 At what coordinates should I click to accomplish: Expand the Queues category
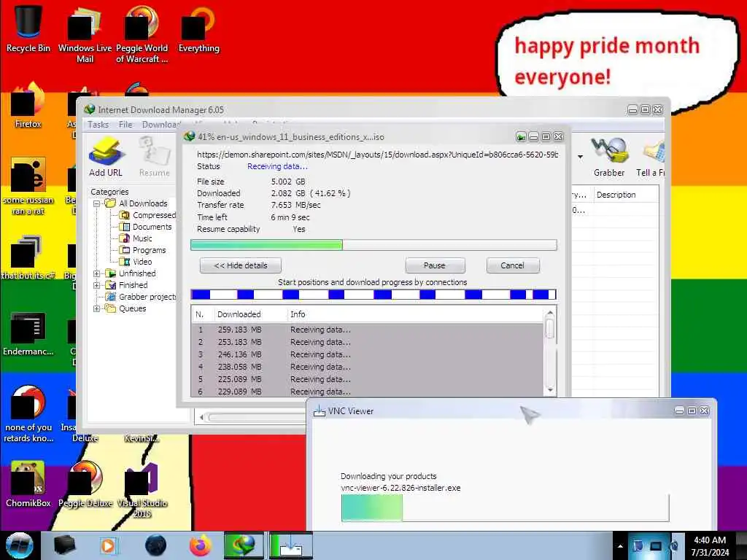tap(97, 308)
